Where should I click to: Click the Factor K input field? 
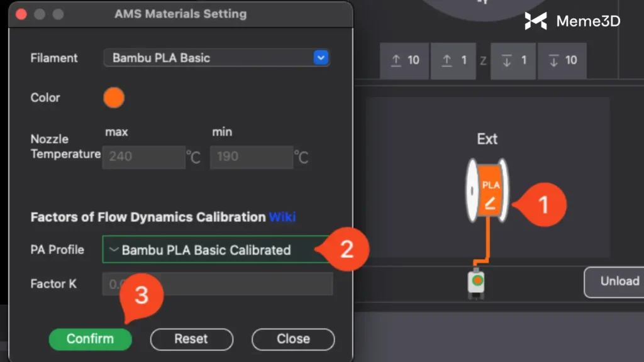point(217,284)
